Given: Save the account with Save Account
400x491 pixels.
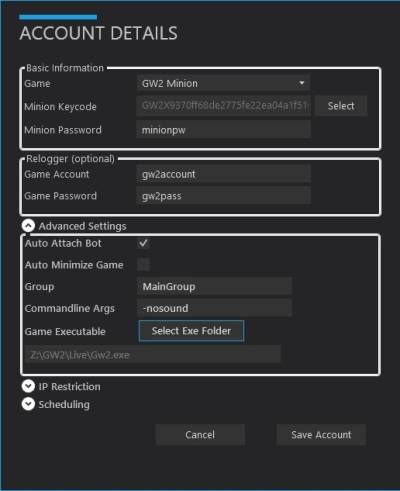Looking at the screenshot, I should click(321, 434).
